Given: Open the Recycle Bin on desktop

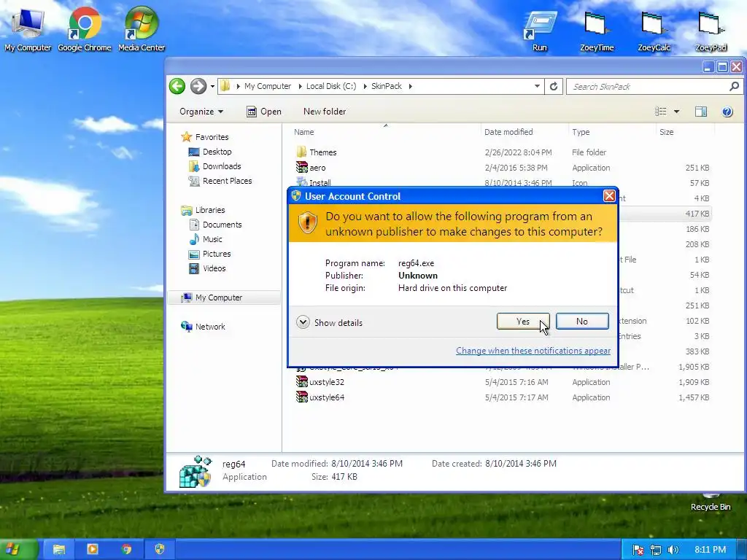Looking at the screenshot, I should click(x=711, y=504).
